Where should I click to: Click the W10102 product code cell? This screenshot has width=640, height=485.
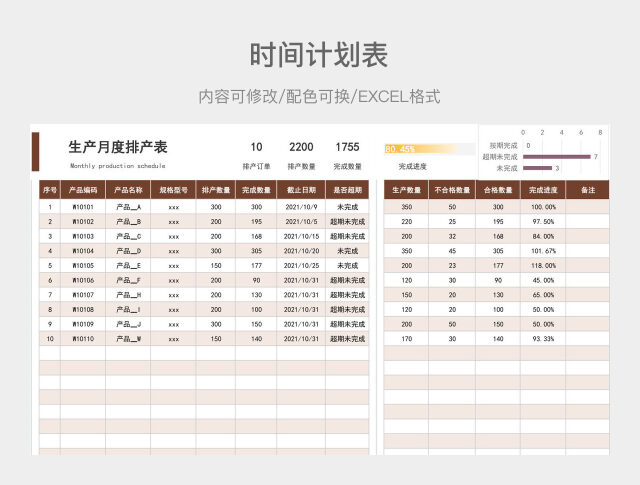83,222
